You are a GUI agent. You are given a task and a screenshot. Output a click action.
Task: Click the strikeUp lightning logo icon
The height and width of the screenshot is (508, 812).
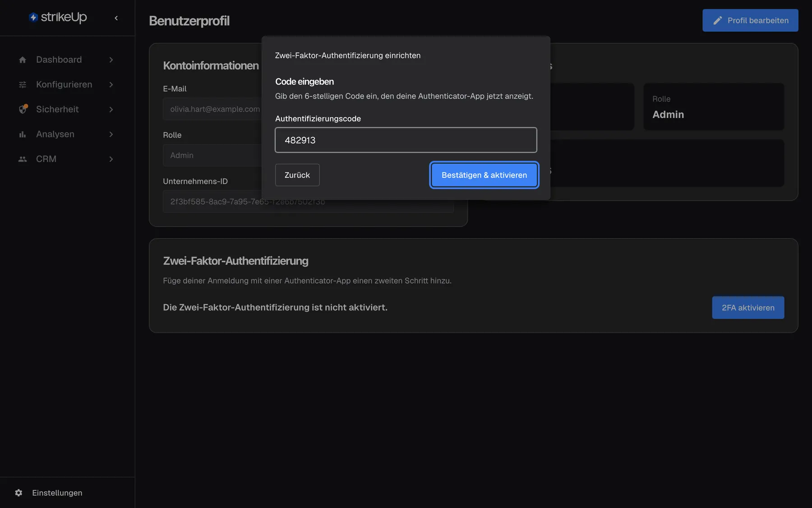pyautogui.click(x=33, y=17)
